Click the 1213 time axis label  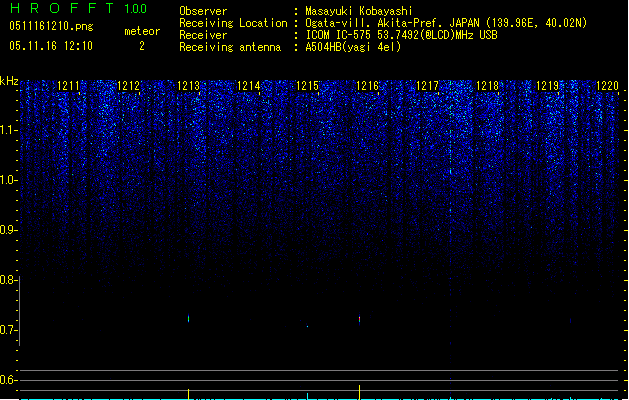(189, 86)
